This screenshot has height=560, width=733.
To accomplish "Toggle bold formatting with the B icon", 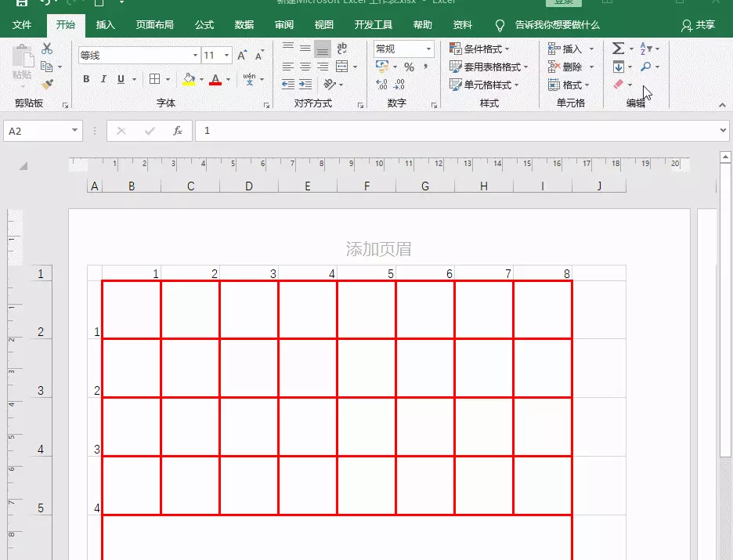I will (85, 77).
